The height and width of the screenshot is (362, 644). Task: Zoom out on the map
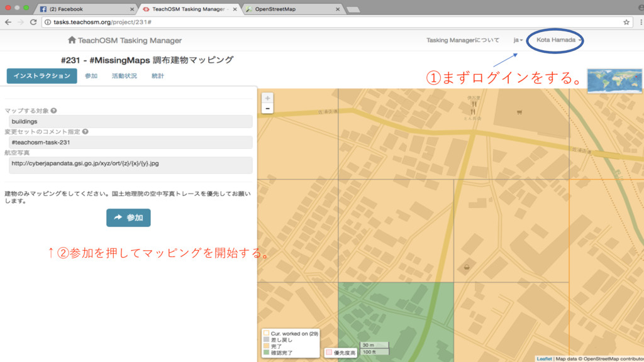coord(268,109)
